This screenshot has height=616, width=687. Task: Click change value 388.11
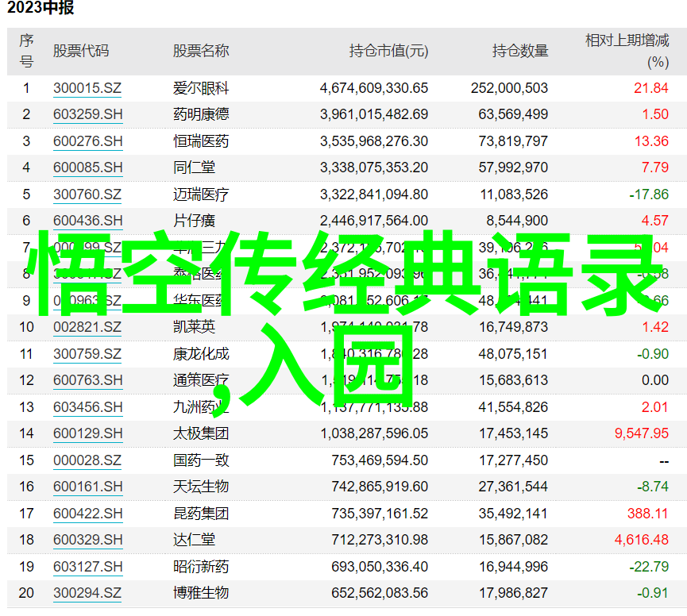647,514
